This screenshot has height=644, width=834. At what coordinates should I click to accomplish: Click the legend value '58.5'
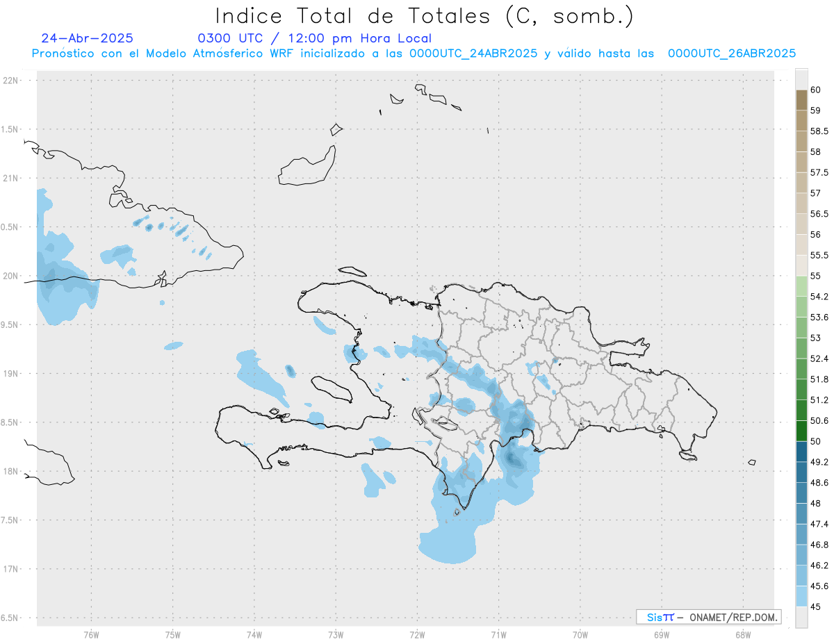(819, 131)
